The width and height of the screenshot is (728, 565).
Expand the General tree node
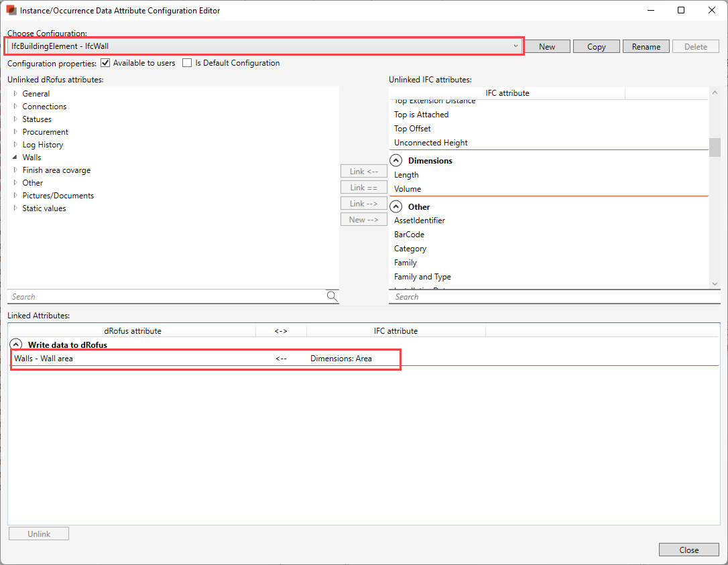15,94
